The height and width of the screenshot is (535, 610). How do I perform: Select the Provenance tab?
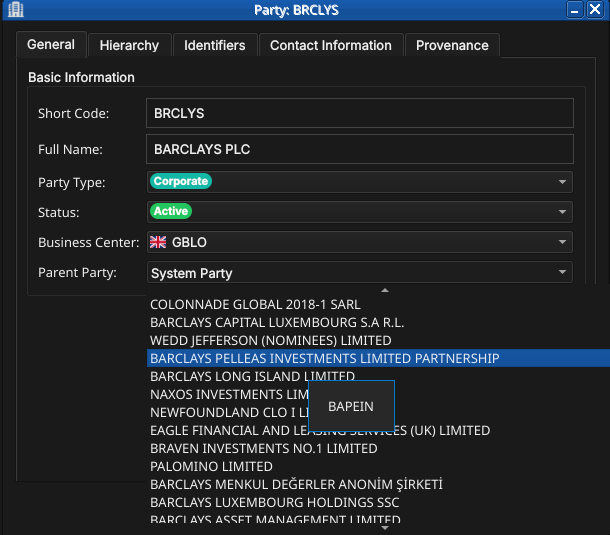coord(452,45)
